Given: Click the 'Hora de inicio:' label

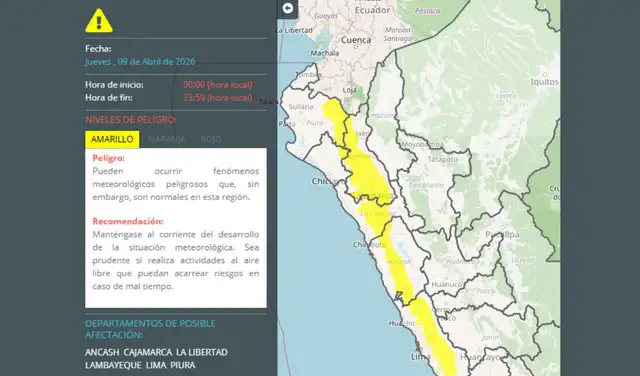Looking at the screenshot, I should coord(114,85).
